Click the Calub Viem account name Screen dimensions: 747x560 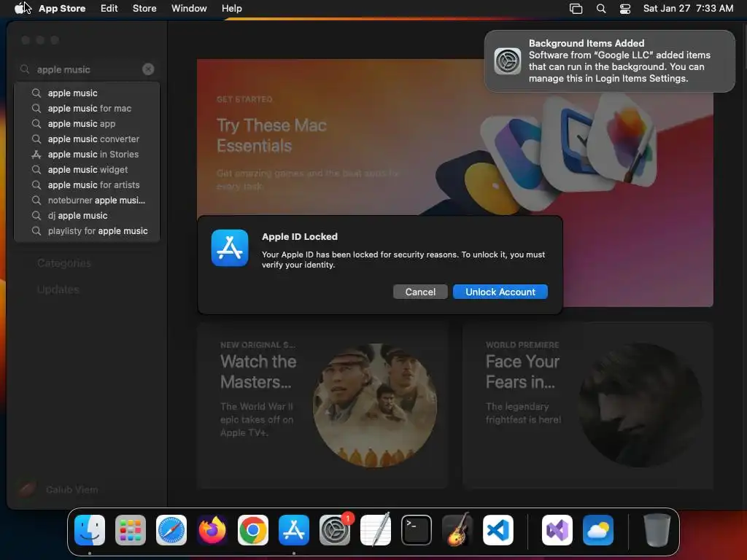[x=72, y=489]
